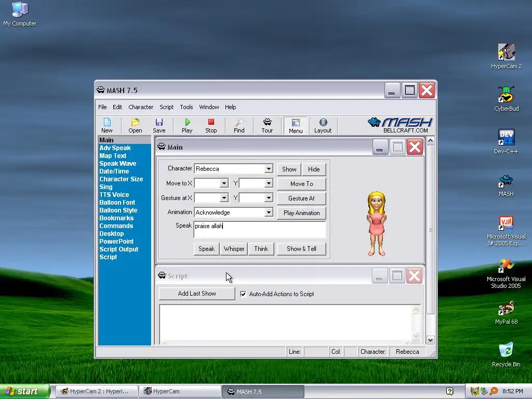Select Script Output in sidebar
532x399 pixels.
pyautogui.click(x=119, y=249)
